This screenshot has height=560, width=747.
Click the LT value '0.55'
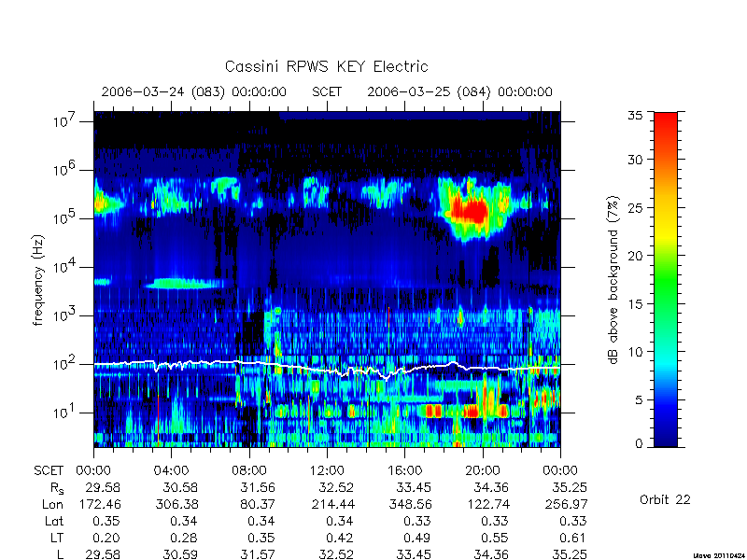click(x=495, y=538)
